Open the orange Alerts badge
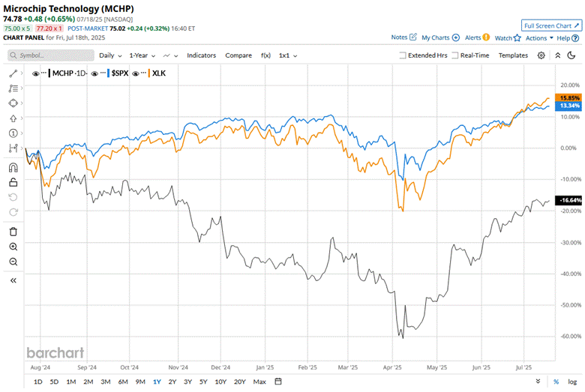Viewport: 585px width, 392px height. click(486, 37)
